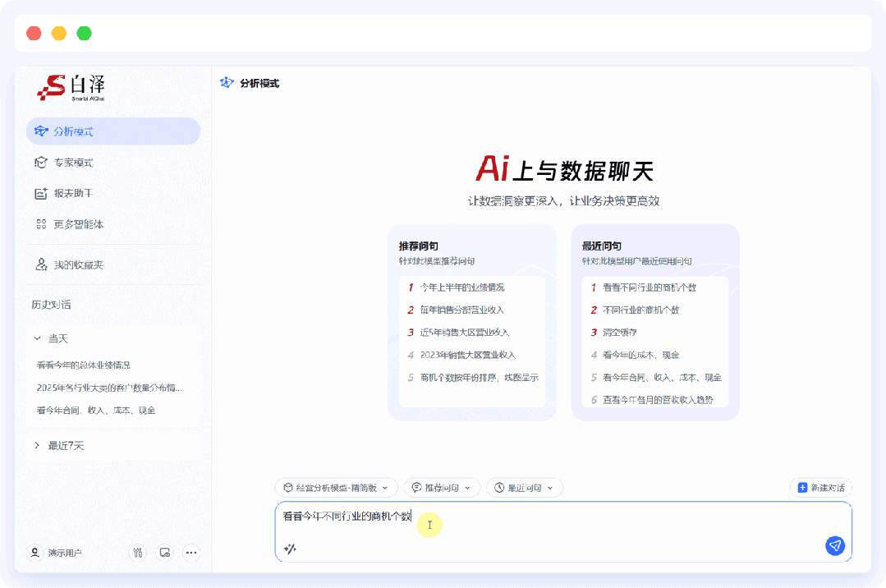Select recent question 清空缓存

click(623, 333)
